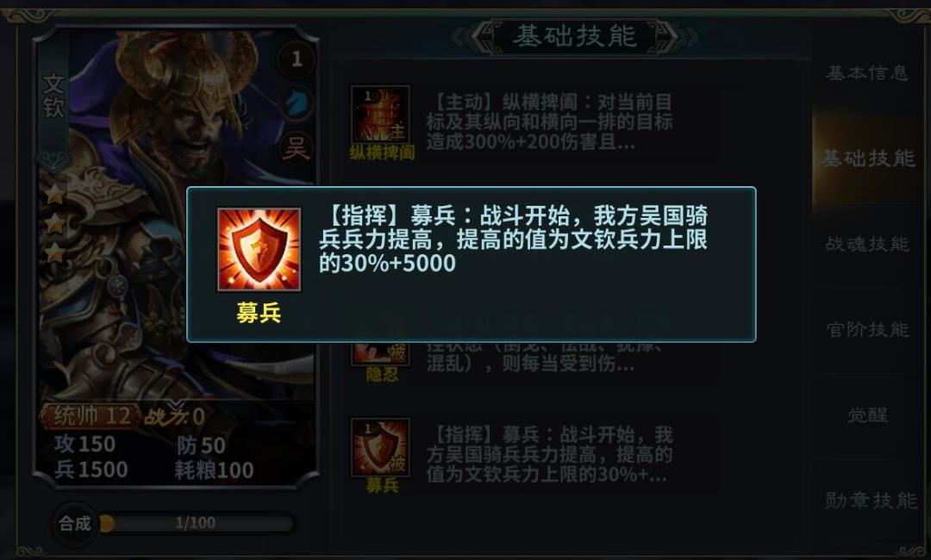
Task: Select the 基础技能 tab
Action: pos(867,159)
